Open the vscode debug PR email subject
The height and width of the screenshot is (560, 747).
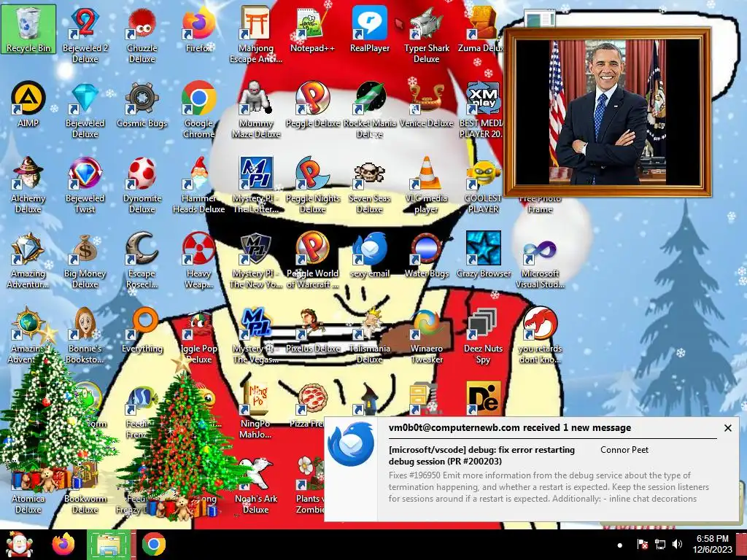click(481, 455)
